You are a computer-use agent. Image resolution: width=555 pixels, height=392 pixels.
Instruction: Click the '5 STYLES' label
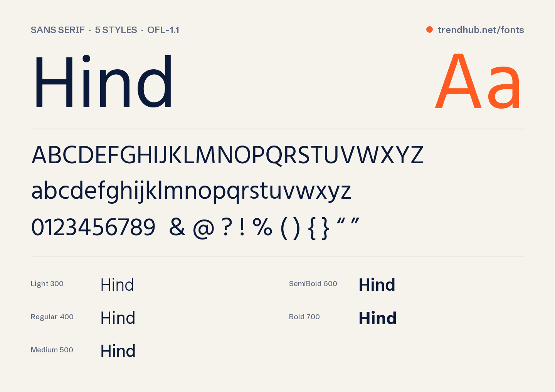116,30
